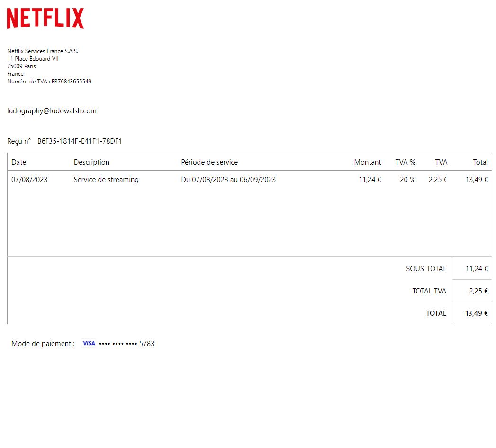Click the Netflix logo
This screenshot has height=448, width=496.
point(45,18)
